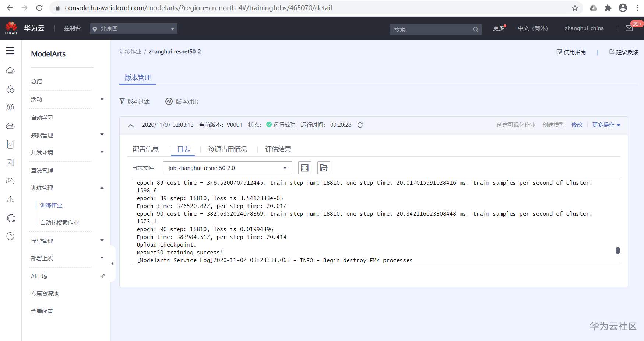Open 全局配置 in the ModelArts menu
644x341 pixels.
pyautogui.click(x=42, y=311)
